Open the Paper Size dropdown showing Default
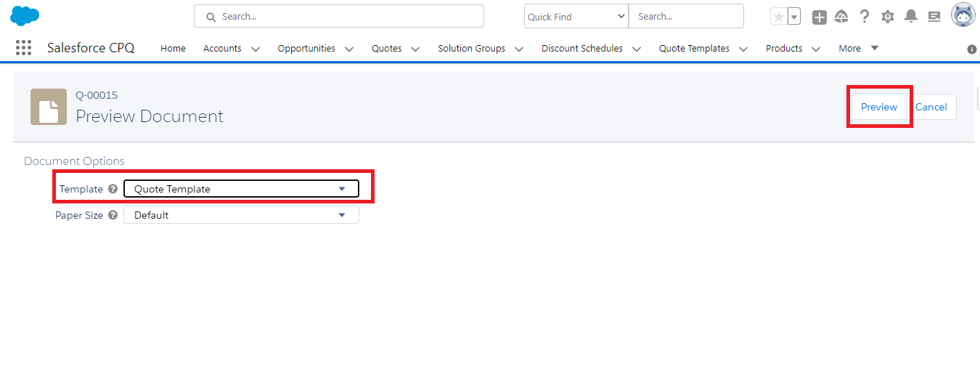This screenshot has width=980, height=372. point(241,215)
